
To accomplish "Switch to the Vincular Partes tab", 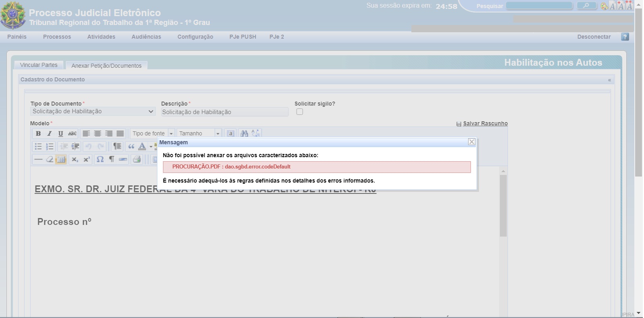I will tap(39, 65).
